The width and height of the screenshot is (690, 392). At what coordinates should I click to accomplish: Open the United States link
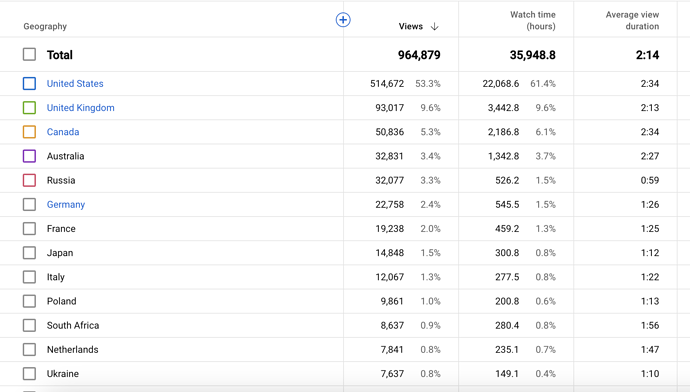(75, 84)
